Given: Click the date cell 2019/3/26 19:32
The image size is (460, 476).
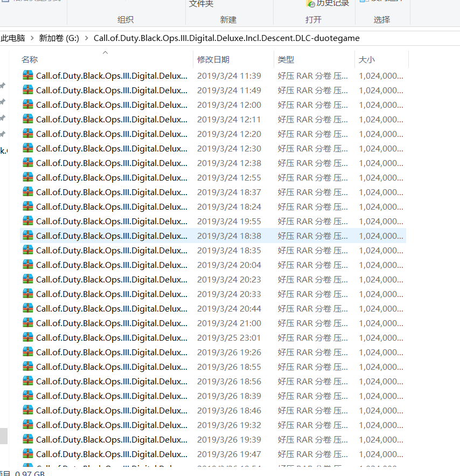Looking at the screenshot, I should tap(229, 425).
